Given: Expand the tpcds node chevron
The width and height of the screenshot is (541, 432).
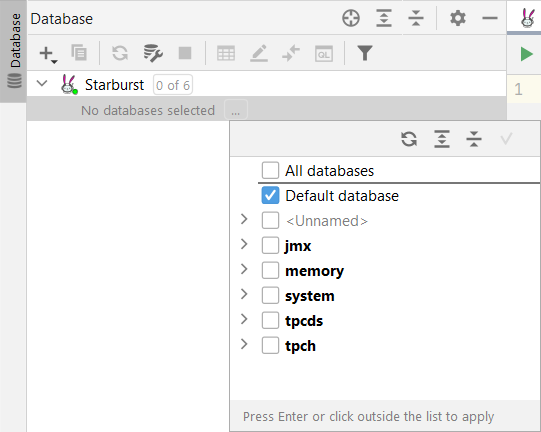Looking at the screenshot, I should (244, 319).
